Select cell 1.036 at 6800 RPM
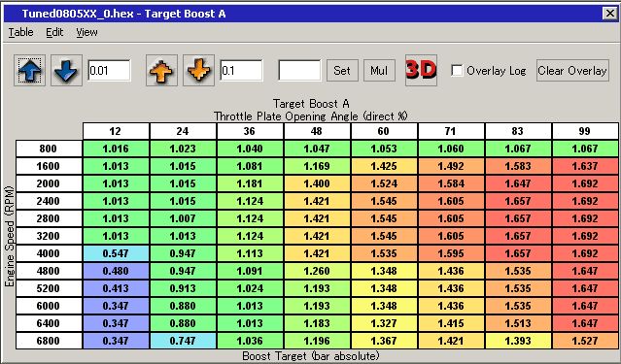The image size is (621, 364). coord(250,341)
